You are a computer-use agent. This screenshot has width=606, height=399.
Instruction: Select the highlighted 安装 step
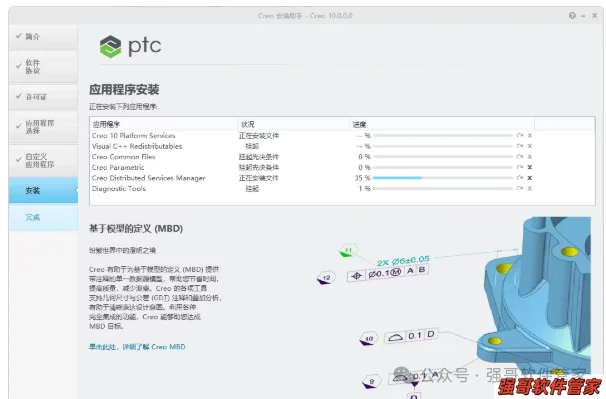coord(43,190)
